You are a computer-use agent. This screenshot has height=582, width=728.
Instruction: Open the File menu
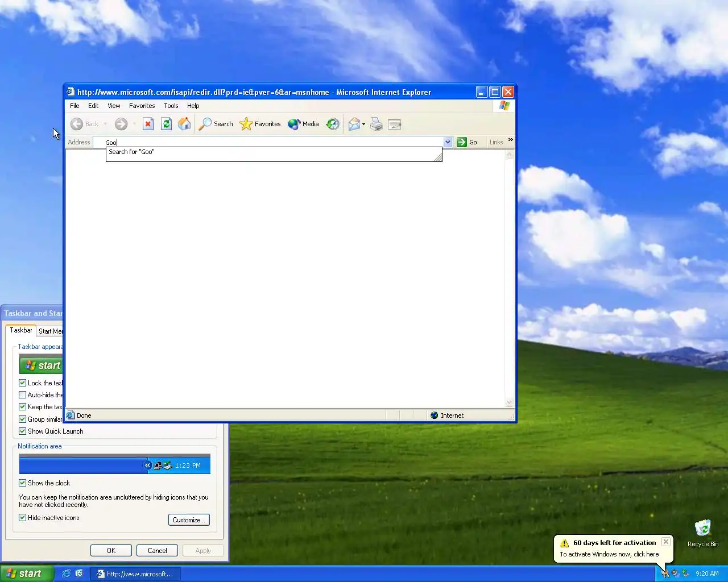click(x=75, y=106)
